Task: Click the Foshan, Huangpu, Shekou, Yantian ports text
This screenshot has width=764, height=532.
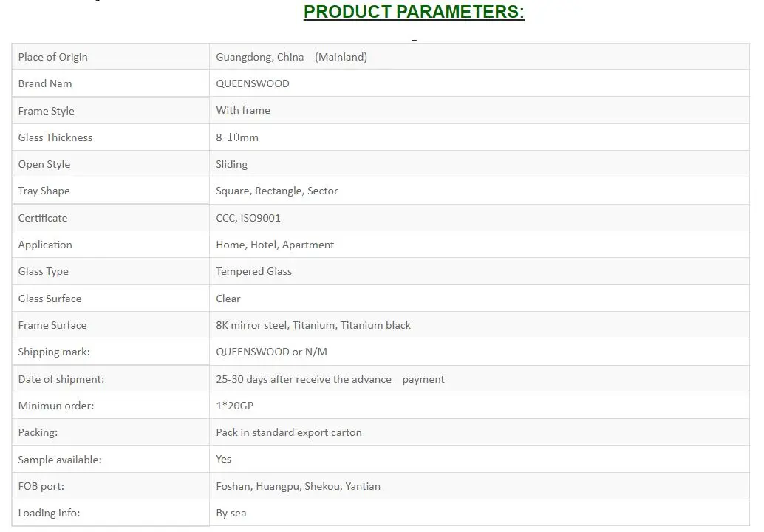Action: (298, 486)
